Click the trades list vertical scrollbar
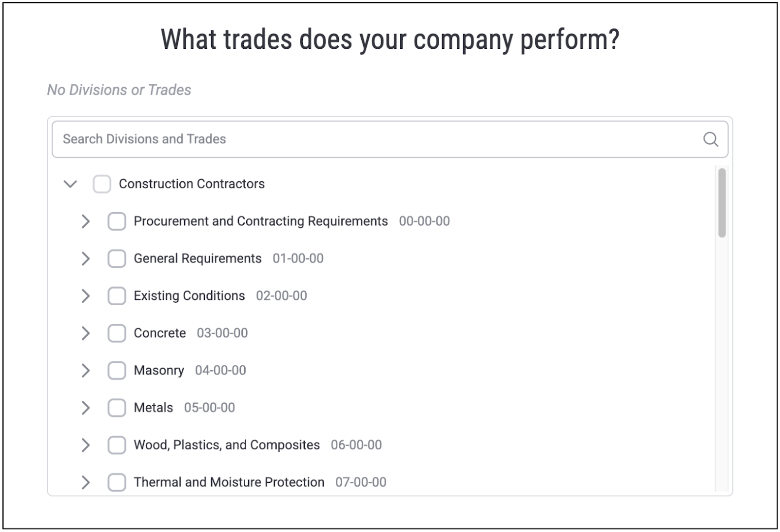 [x=722, y=203]
